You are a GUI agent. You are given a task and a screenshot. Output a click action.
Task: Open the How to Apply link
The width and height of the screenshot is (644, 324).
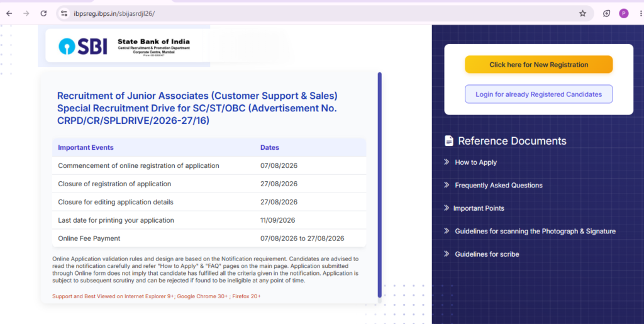[475, 162]
